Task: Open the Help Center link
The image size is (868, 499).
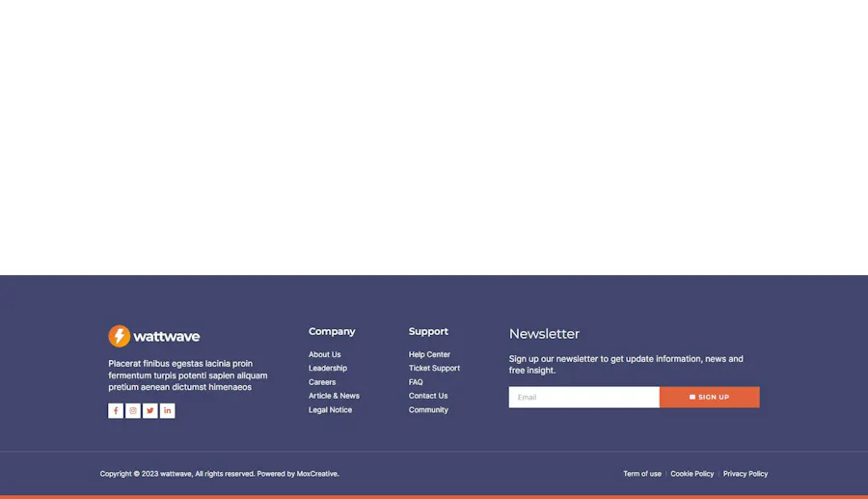Action: pyautogui.click(x=429, y=354)
